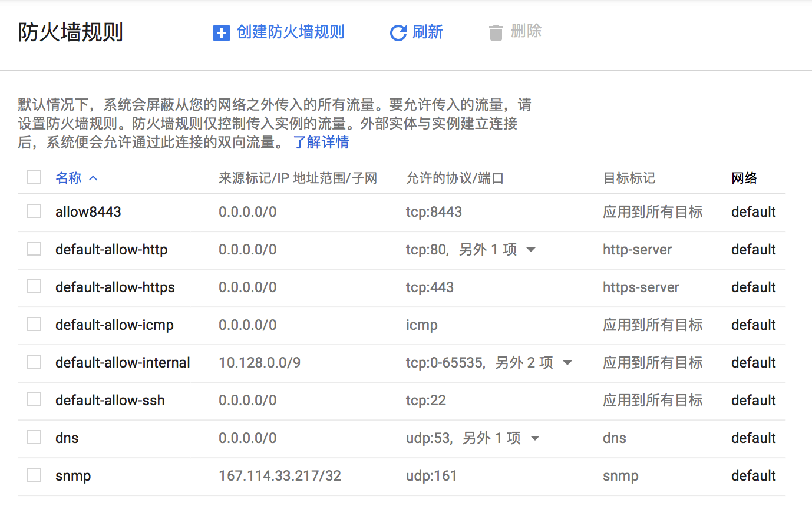Open the default-allow-internal rule

[x=123, y=362]
